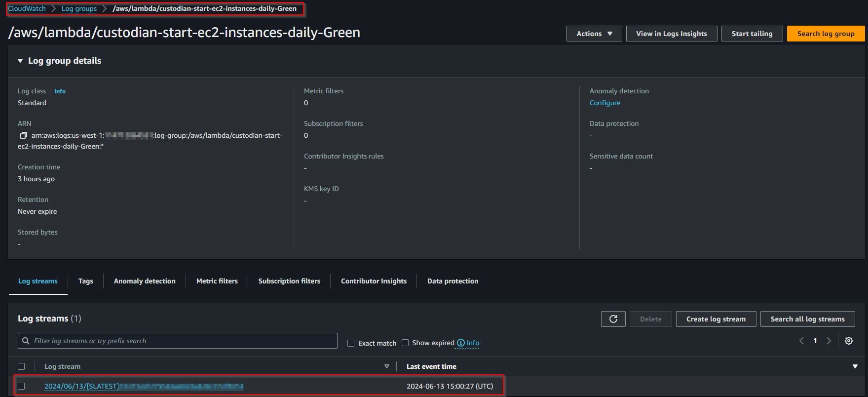Click the Last event time column header

click(x=431, y=366)
